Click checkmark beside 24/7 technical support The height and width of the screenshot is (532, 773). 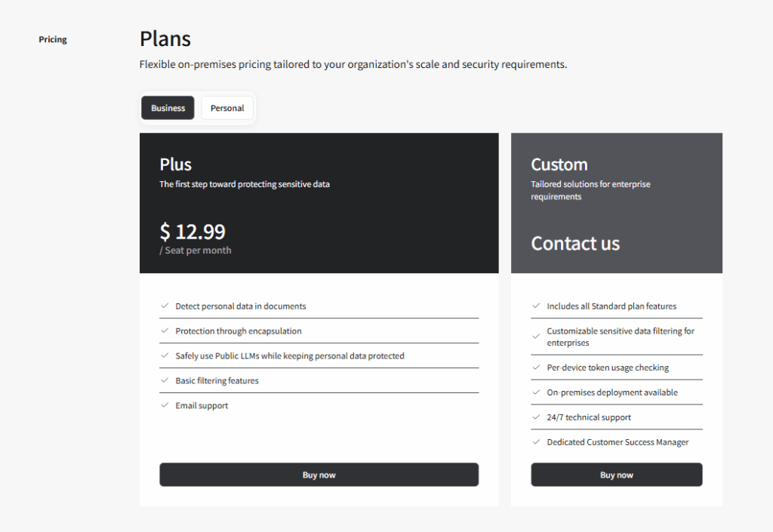pos(536,417)
